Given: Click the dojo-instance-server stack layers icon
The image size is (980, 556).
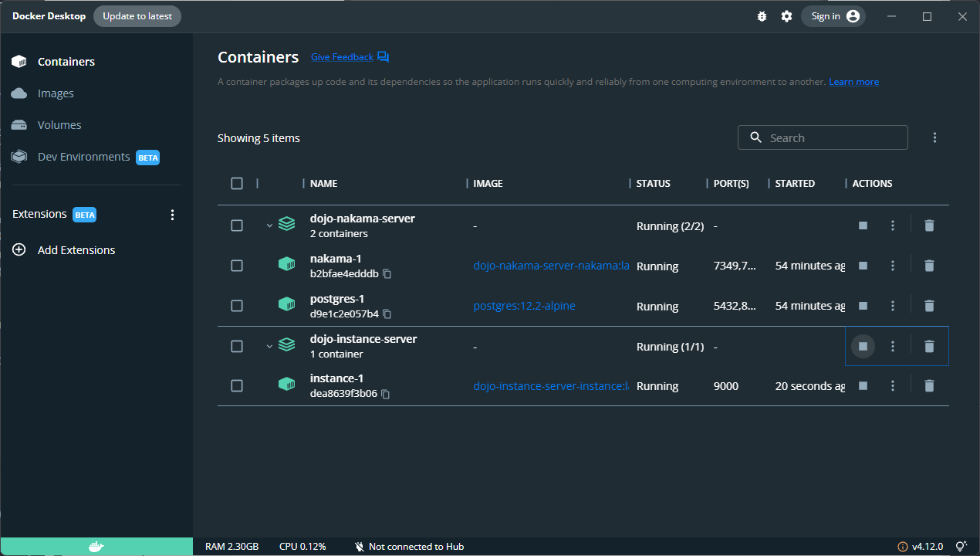Looking at the screenshot, I should (x=287, y=345).
